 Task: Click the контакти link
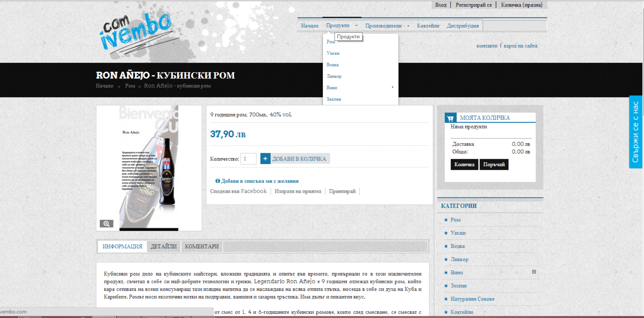487,46
